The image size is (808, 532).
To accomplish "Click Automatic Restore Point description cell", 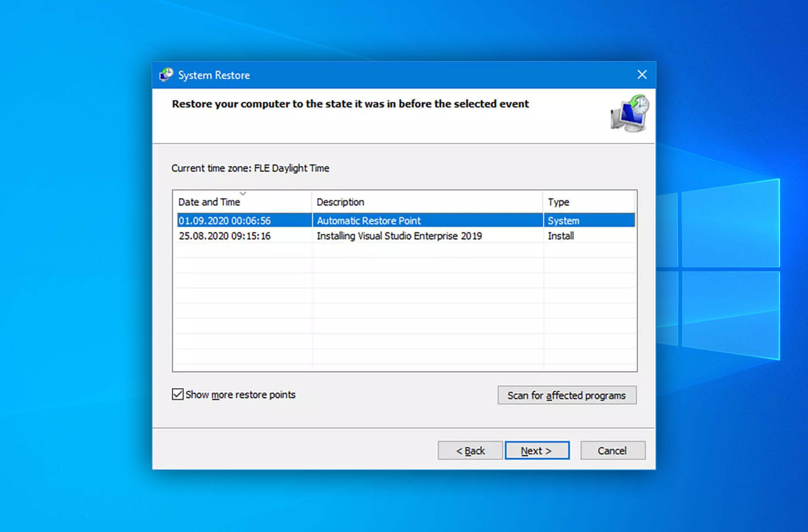I will pyautogui.click(x=369, y=221).
